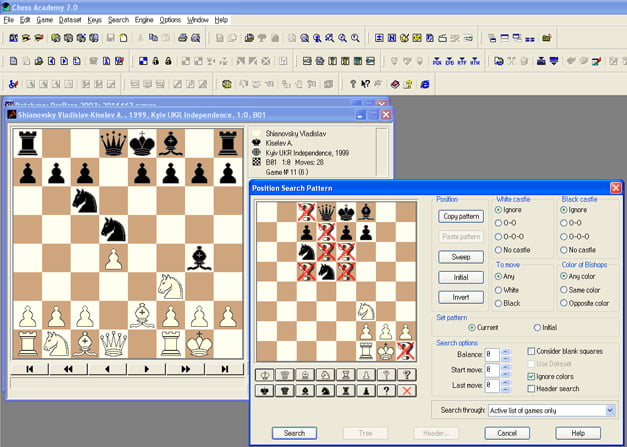
Task: Step back one move in game
Action: (107, 369)
